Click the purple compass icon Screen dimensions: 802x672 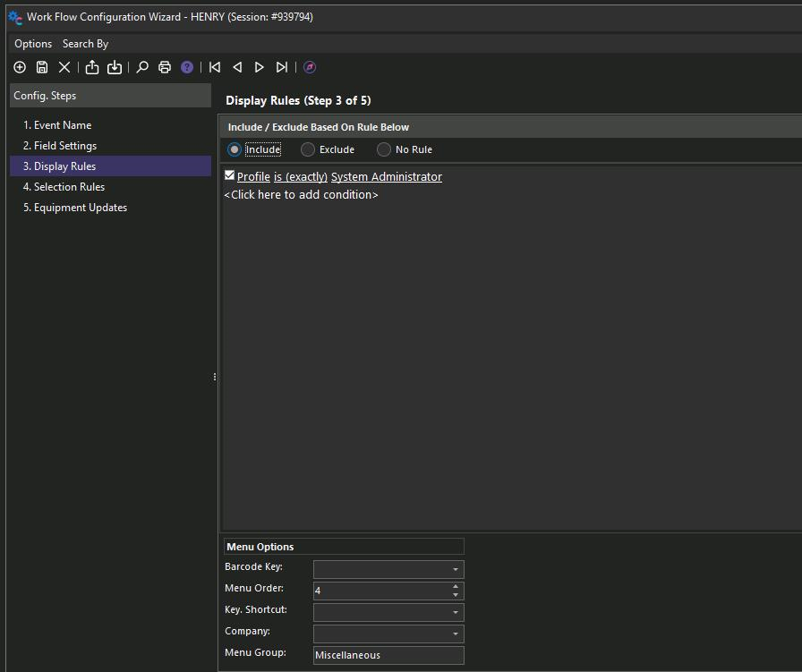click(x=310, y=67)
